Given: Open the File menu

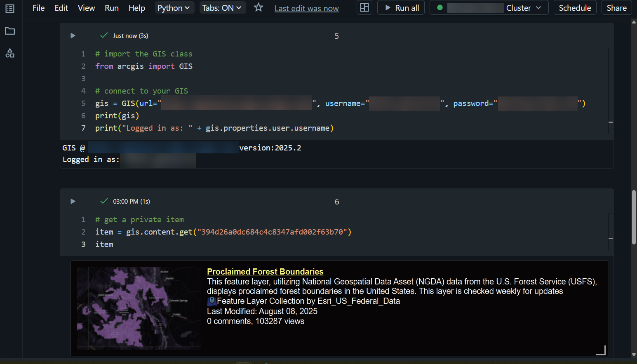Looking at the screenshot, I should click(38, 8).
